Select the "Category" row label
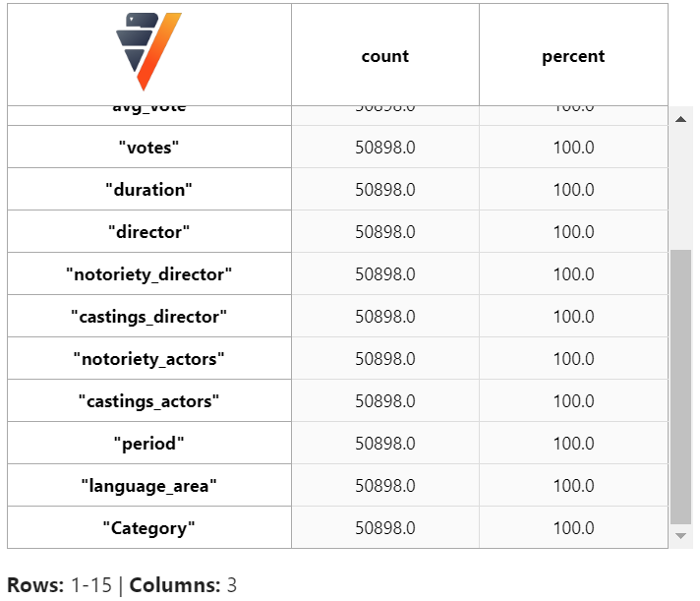Viewport: 700px width, 601px height. (x=148, y=528)
